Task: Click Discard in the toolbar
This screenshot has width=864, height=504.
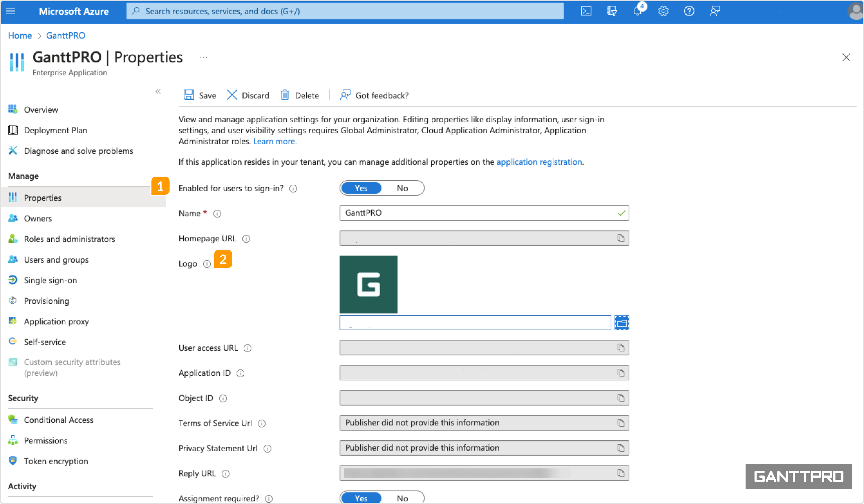Action: 248,95
